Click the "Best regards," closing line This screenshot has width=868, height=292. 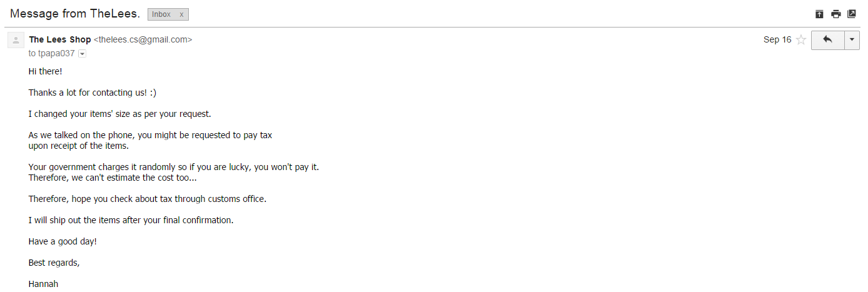(54, 263)
